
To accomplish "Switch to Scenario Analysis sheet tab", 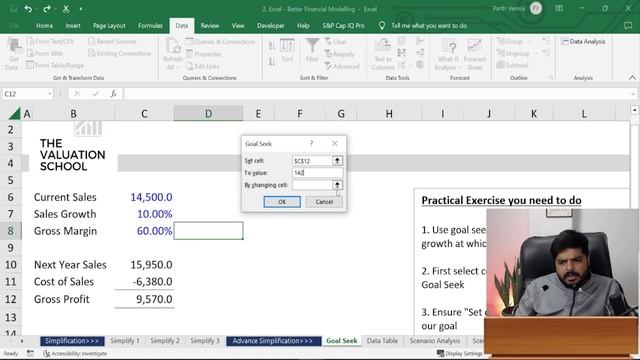I will (435, 341).
